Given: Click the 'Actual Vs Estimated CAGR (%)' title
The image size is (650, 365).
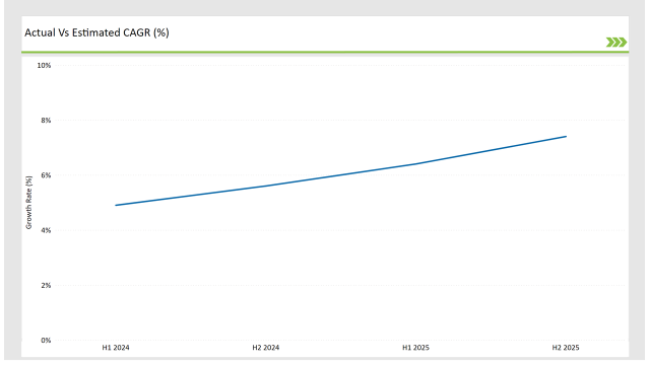Looking at the screenshot, I should coord(97,33).
